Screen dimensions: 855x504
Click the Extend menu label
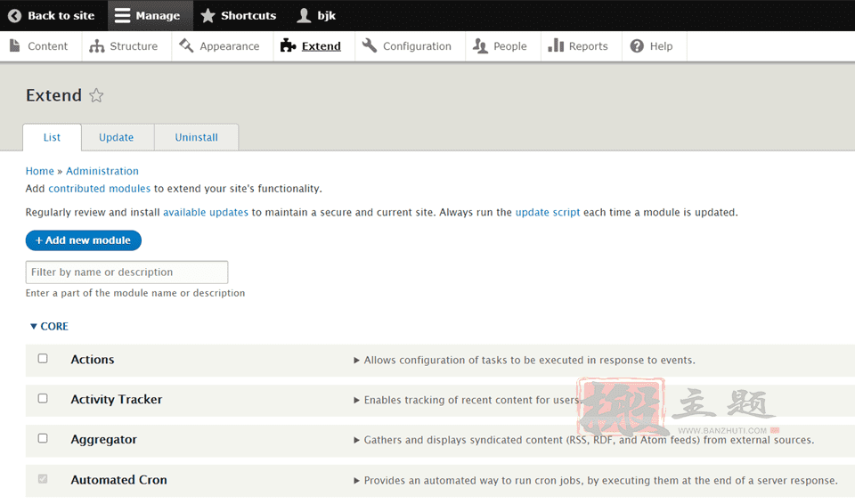(322, 46)
